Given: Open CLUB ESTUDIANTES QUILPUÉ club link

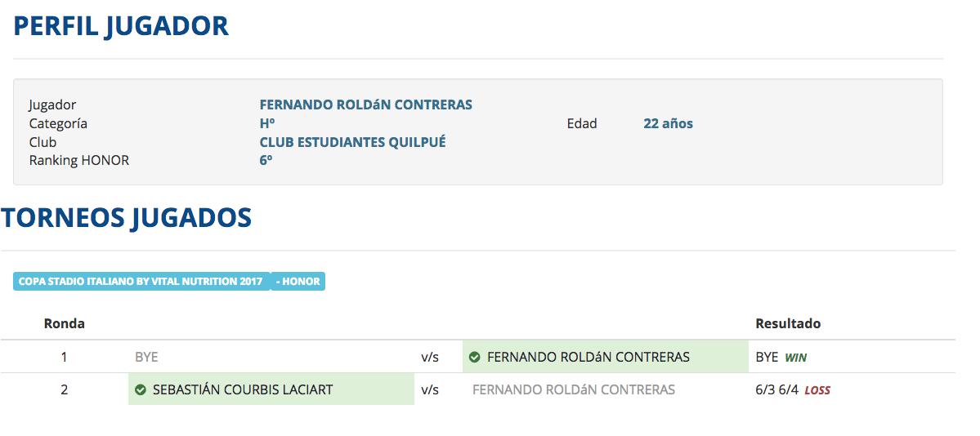Looking at the screenshot, I should tap(352, 142).
